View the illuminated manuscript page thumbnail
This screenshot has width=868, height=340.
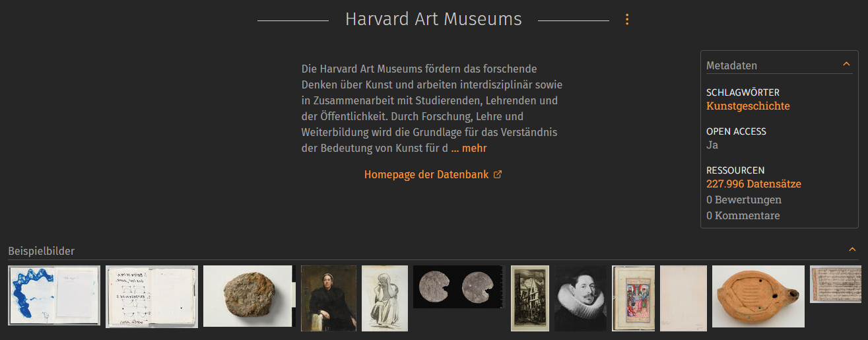633,298
